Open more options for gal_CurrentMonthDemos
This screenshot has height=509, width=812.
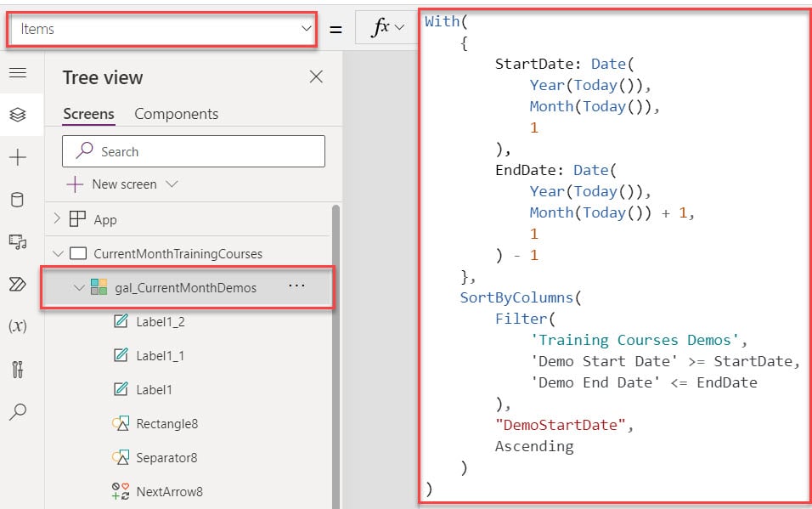pos(296,286)
